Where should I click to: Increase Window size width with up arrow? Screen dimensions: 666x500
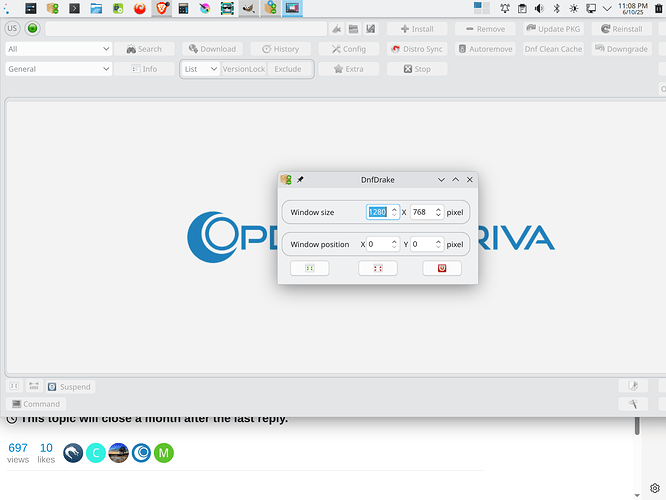coord(394,209)
